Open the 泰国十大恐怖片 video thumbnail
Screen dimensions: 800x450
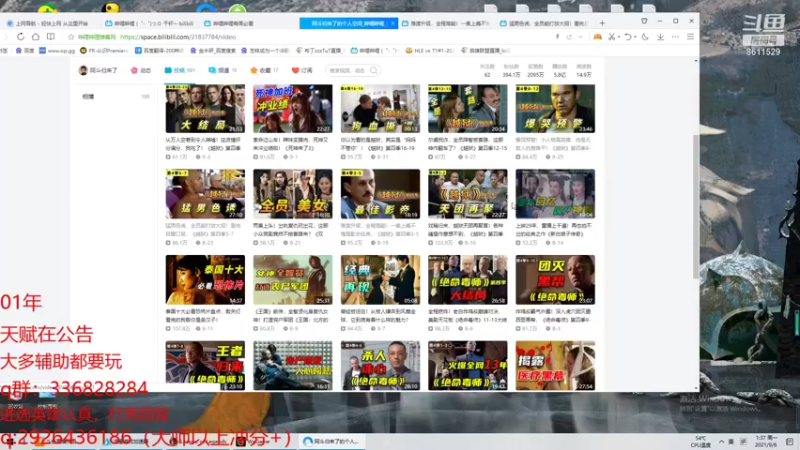coord(205,280)
